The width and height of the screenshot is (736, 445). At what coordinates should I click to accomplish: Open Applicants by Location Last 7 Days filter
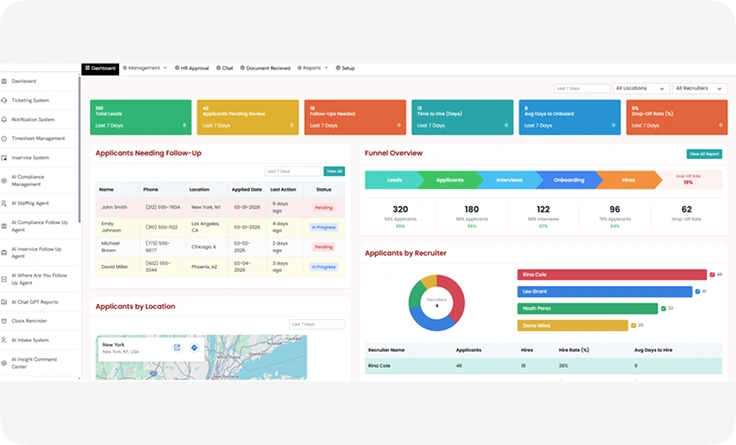[317, 324]
